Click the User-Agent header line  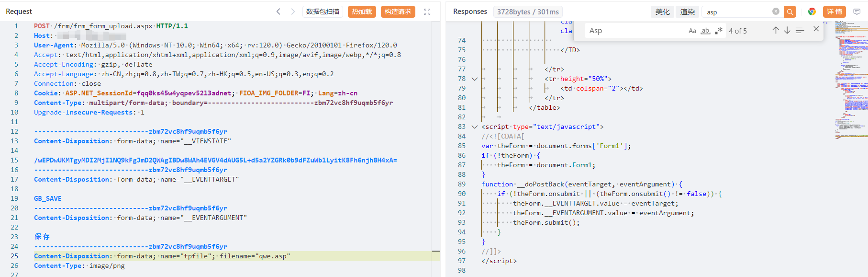[215, 46]
